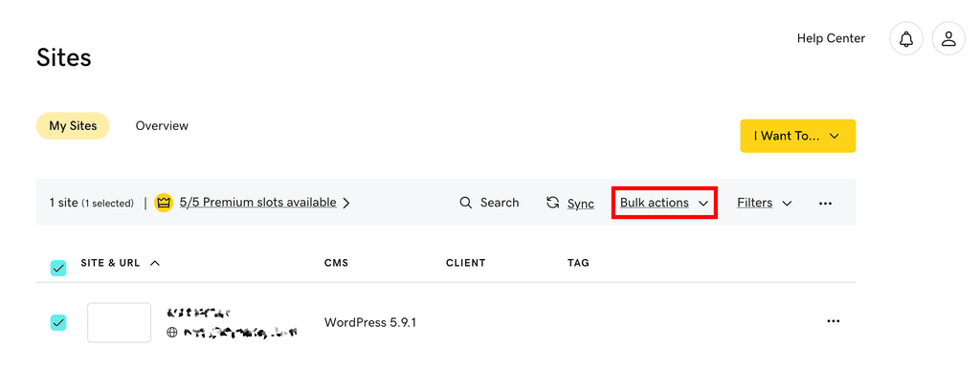This screenshot has width=980, height=391.
Task: Open the user account profile icon
Action: click(x=948, y=39)
